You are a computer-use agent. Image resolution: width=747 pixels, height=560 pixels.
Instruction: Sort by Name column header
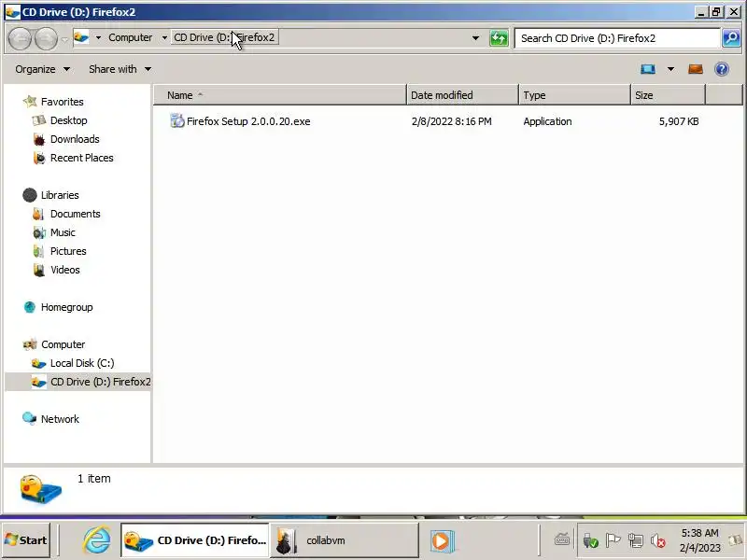(280, 95)
